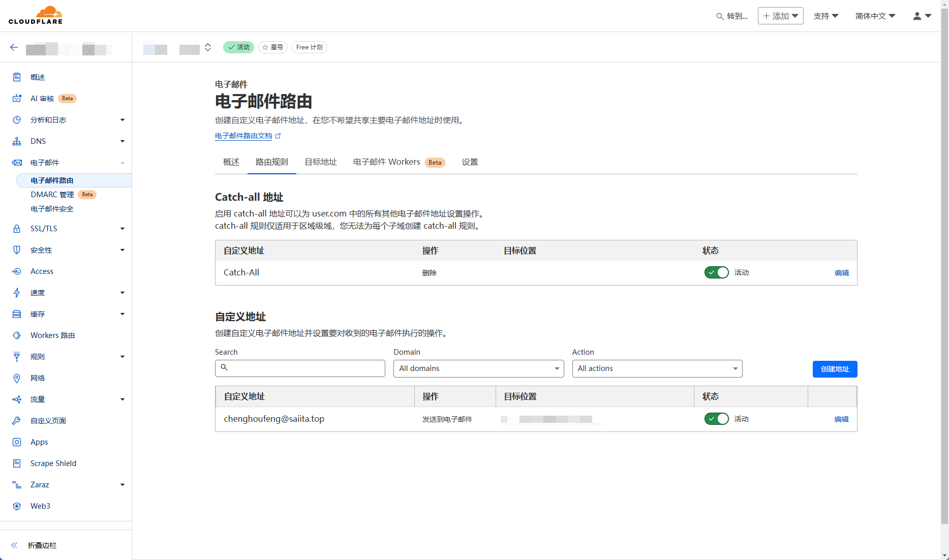Open Scrape Shield in sidebar
Viewport: 949px width, 560px height.
pyautogui.click(x=53, y=463)
